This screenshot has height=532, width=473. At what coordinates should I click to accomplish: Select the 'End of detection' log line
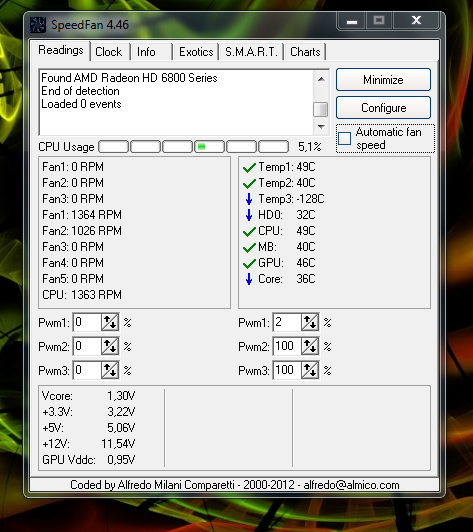click(80, 91)
